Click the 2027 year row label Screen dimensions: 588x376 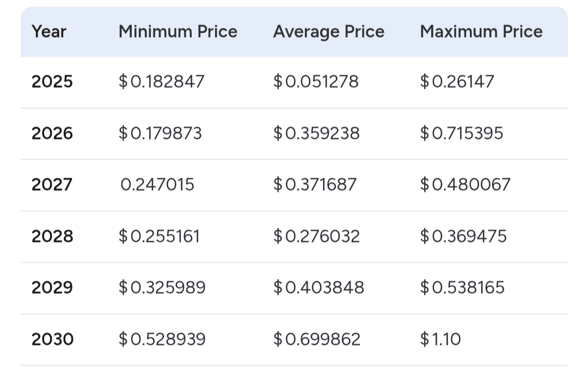52,185
